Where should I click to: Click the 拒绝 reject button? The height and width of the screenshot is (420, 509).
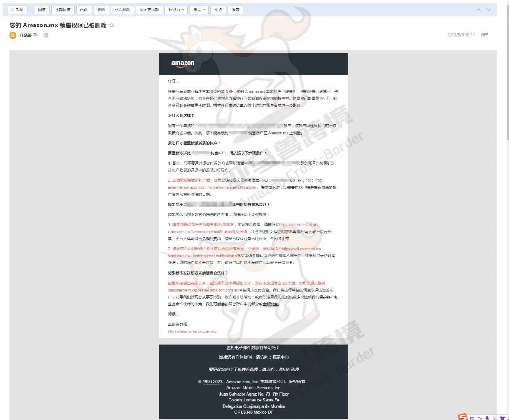tap(218, 10)
